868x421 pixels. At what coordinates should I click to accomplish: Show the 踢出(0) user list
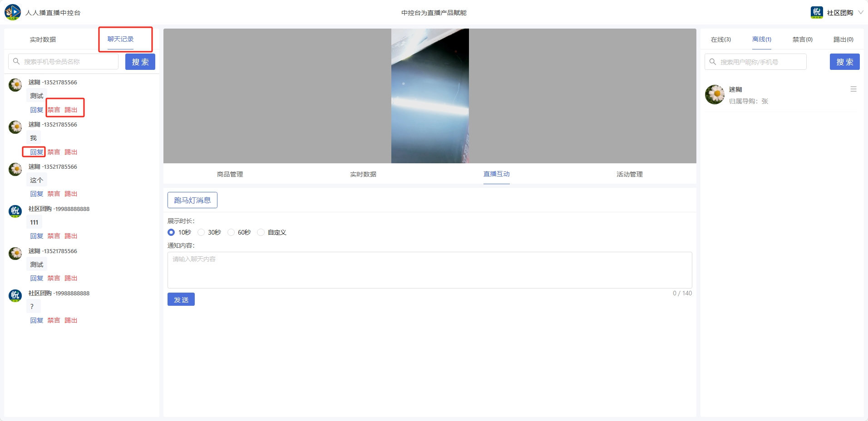point(843,39)
